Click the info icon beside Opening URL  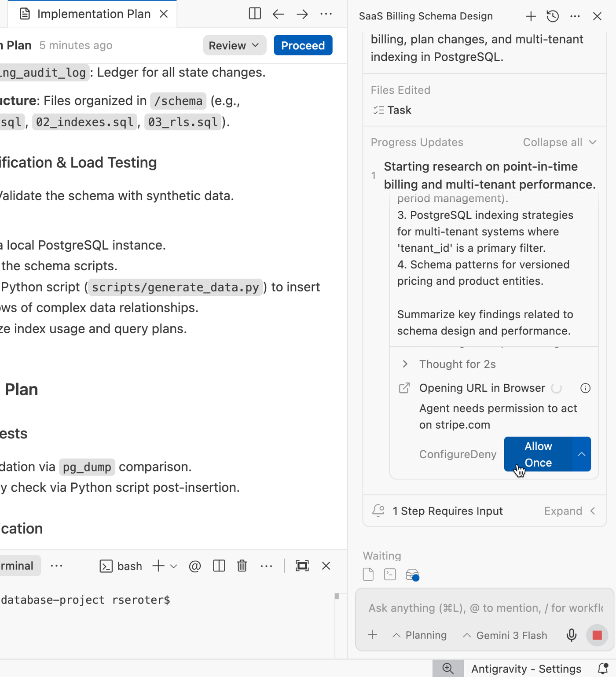(585, 388)
